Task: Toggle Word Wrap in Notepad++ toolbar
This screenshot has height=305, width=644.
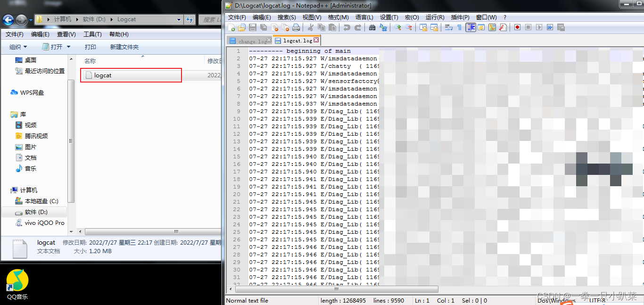Action: pyautogui.click(x=448, y=28)
